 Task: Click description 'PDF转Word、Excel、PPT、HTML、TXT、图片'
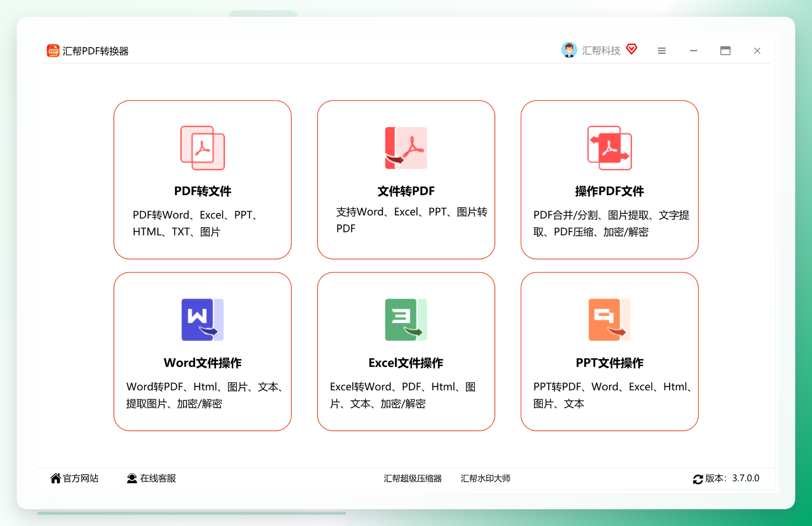(196, 223)
